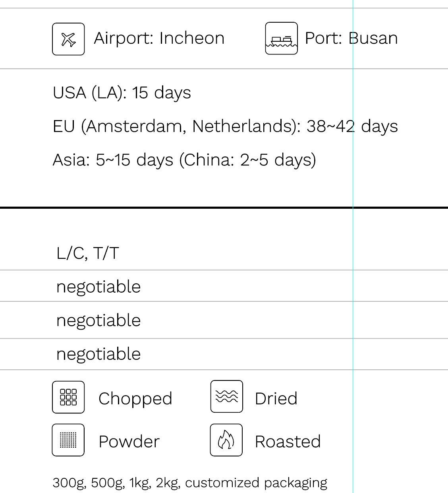Click the Dried label text
The width and height of the screenshot is (448, 493).
click(276, 398)
